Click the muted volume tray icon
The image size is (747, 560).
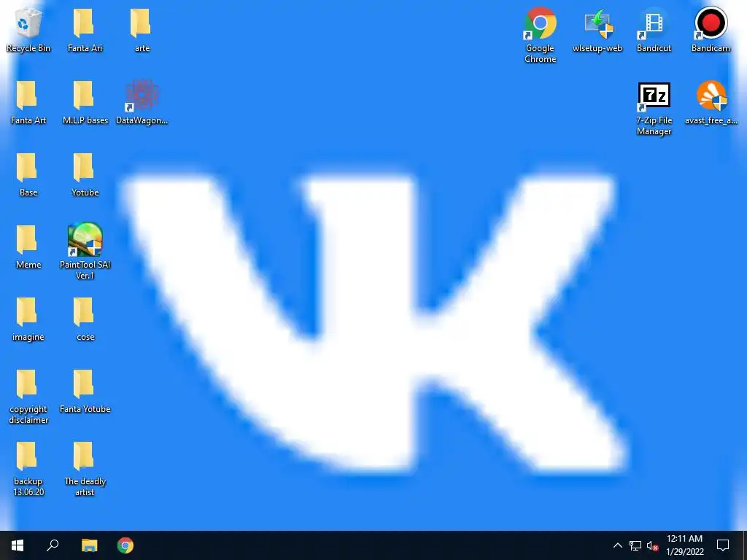[x=652, y=545]
